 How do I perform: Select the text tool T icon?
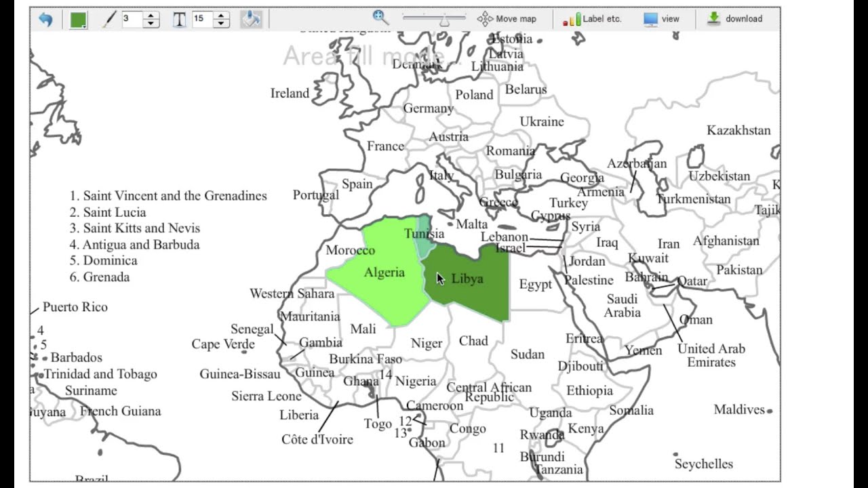pyautogui.click(x=179, y=19)
